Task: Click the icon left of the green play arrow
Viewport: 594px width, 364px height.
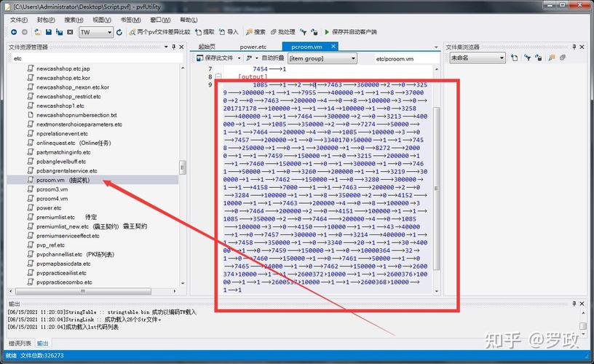Action: 314,32
